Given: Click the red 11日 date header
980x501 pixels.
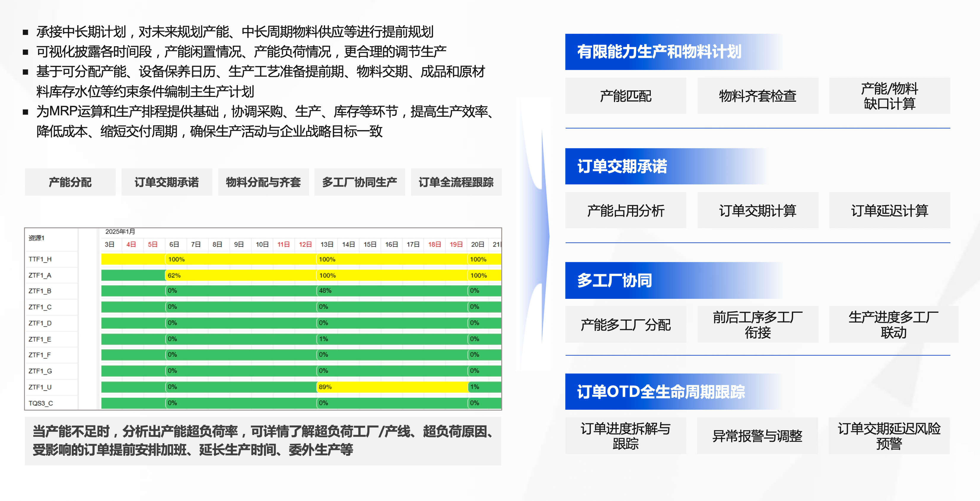Looking at the screenshot, I should coord(284,244).
